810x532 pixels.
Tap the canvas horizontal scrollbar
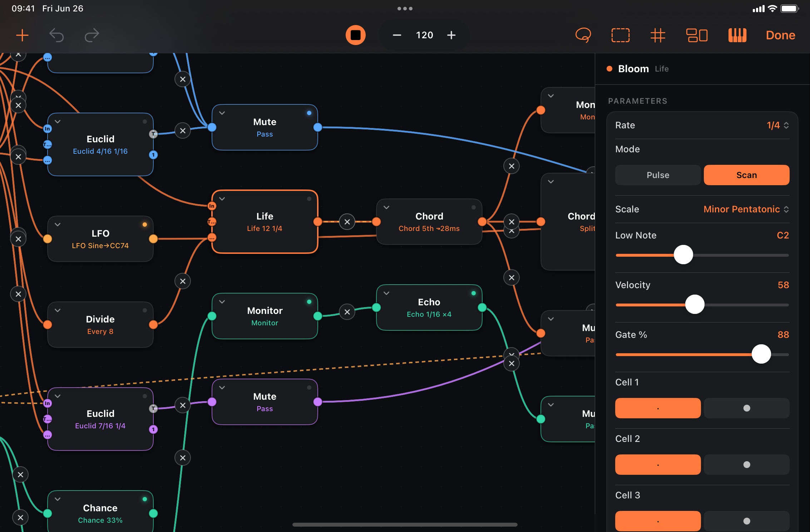(x=405, y=524)
